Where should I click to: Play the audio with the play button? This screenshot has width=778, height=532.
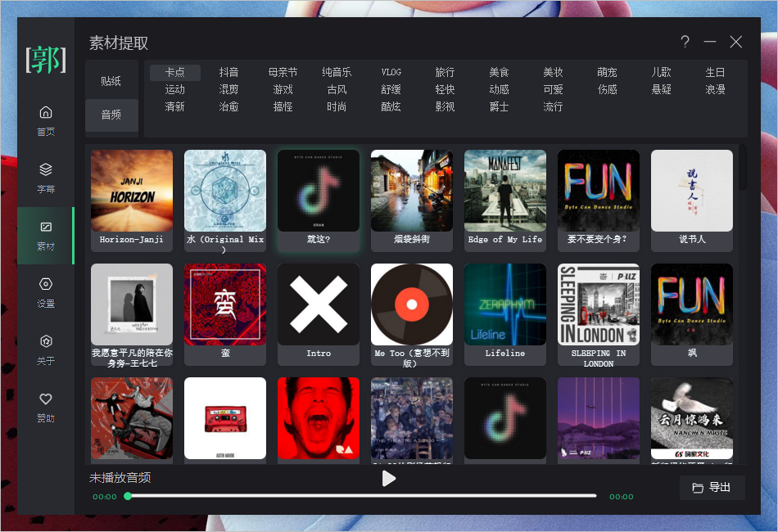388,479
